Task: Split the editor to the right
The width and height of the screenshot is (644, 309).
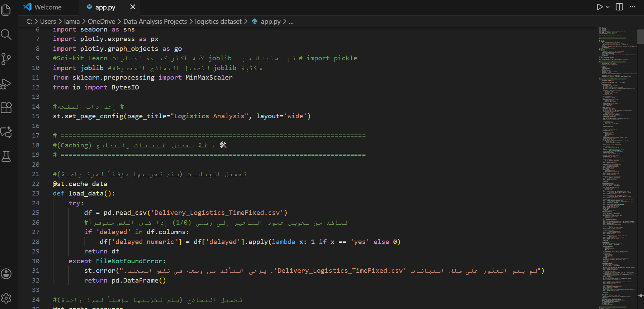Action: point(619,7)
